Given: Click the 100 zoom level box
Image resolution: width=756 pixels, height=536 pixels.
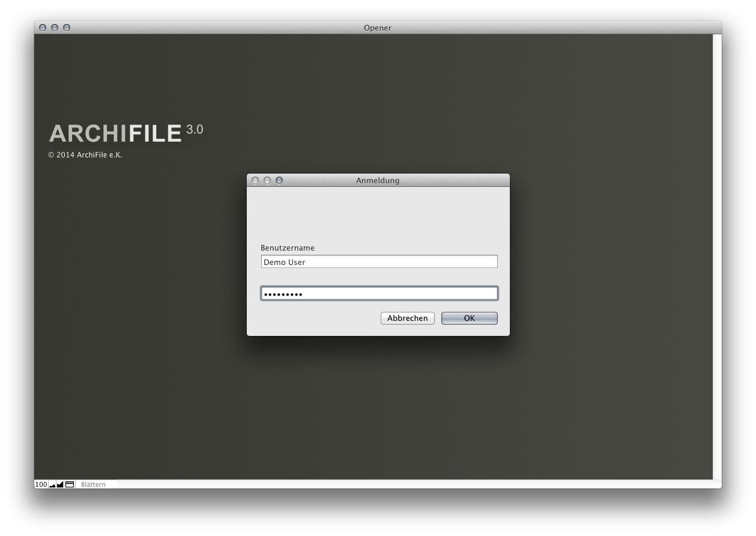Looking at the screenshot, I should click(x=41, y=484).
